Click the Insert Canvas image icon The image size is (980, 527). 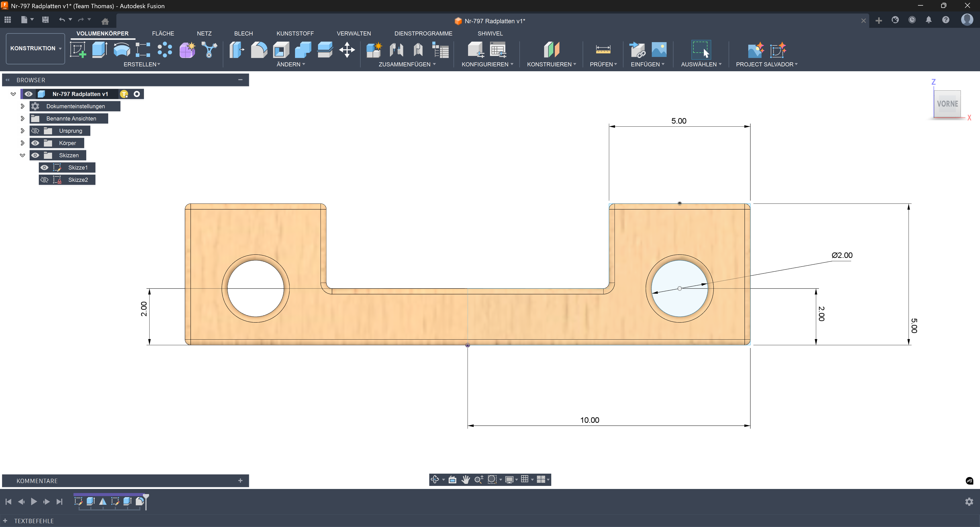(x=659, y=50)
